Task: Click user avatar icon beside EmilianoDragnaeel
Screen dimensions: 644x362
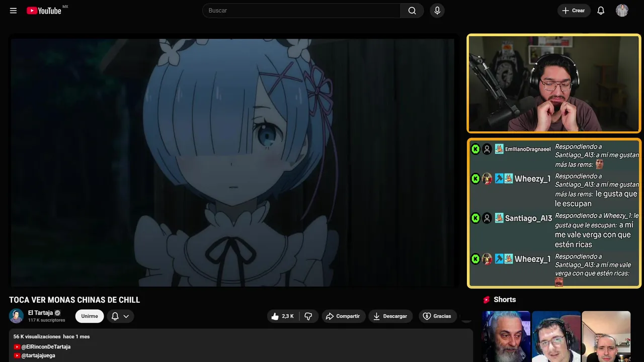Action: [x=487, y=149]
